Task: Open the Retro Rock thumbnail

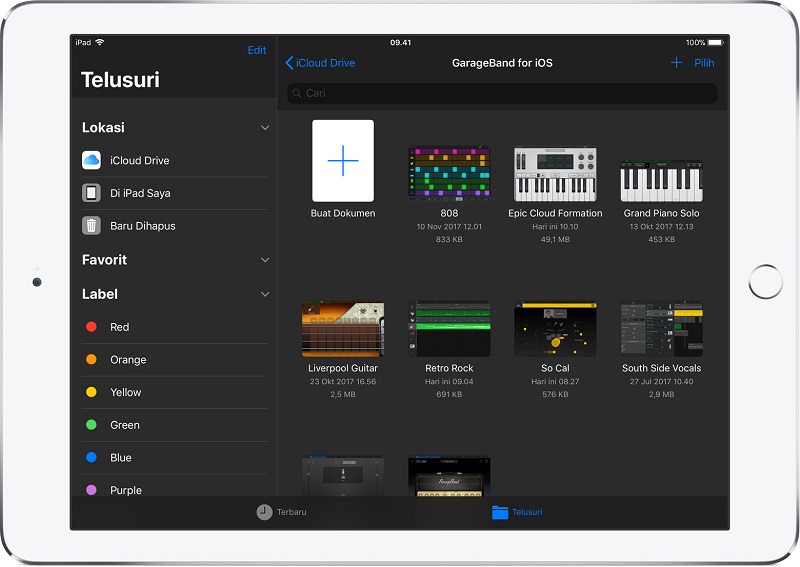Action: pyautogui.click(x=449, y=329)
